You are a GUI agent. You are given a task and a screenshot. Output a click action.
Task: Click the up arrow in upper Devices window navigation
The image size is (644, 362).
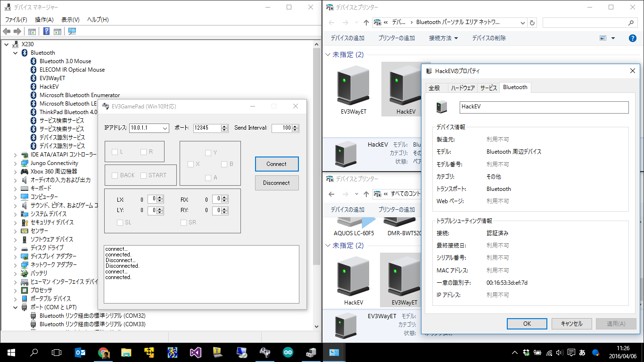point(366,22)
